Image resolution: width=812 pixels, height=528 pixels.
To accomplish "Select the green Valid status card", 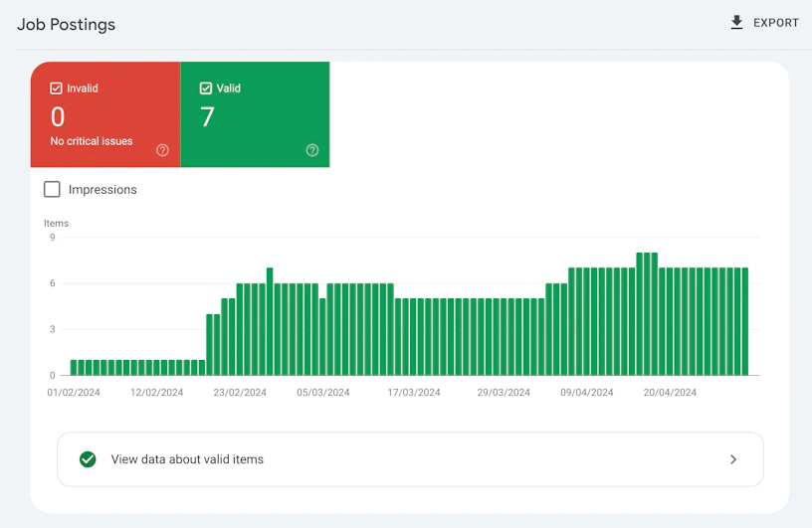I will pyautogui.click(x=255, y=114).
